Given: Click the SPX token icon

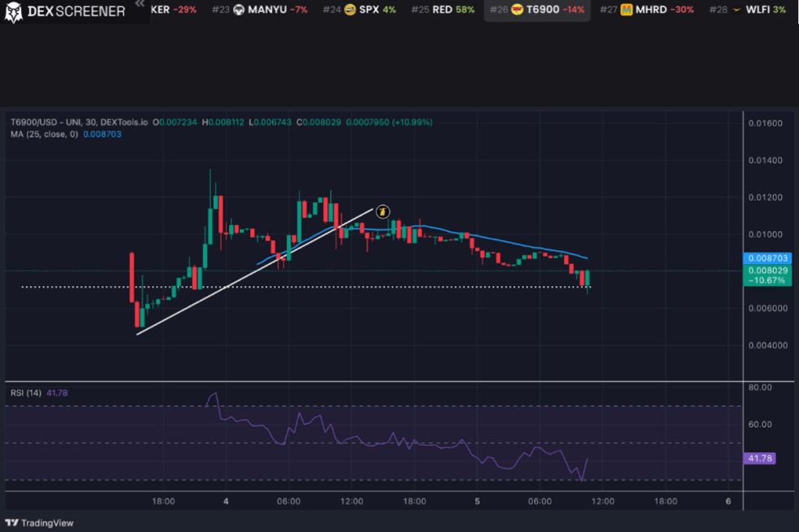Looking at the screenshot, I should 350,10.
